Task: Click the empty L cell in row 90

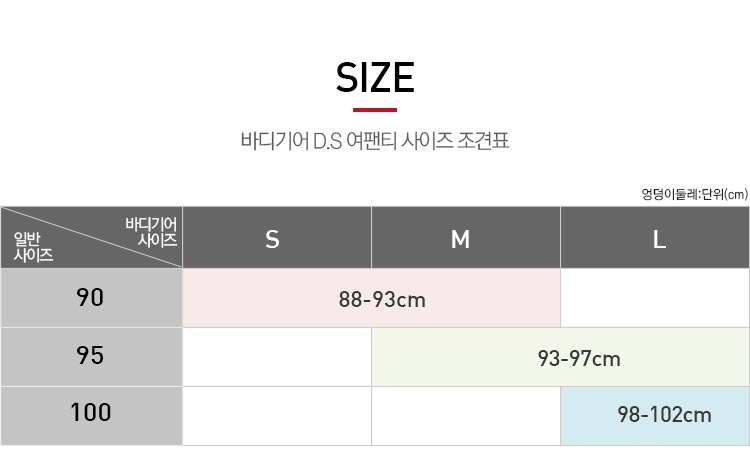Action: [655, 298]
